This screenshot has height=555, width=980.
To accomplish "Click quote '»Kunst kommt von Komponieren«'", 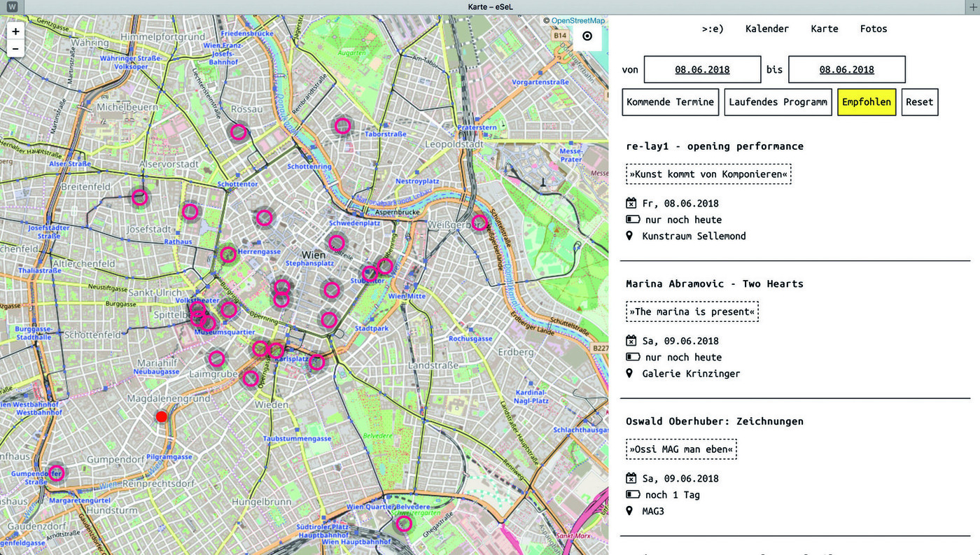I will tap(708, 174).
